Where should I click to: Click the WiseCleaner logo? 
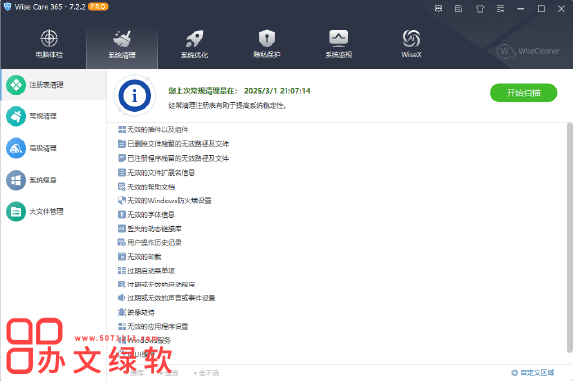(528, 51)
